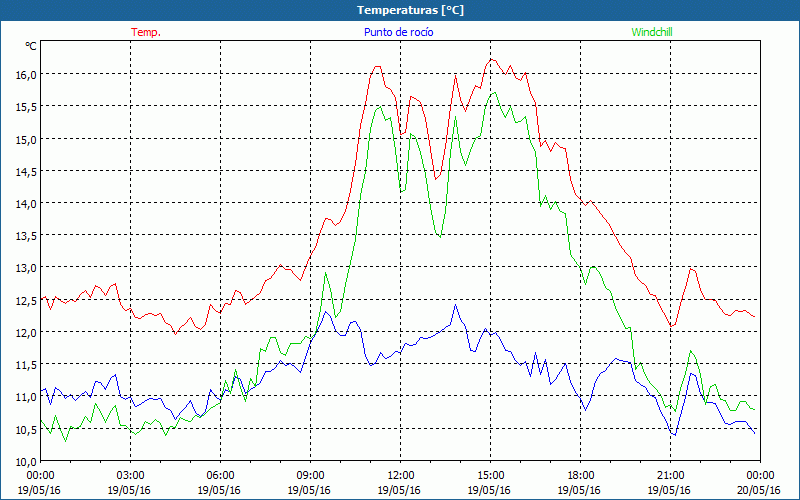Click the '12:00' time axis label
Image resolution: width=800 pixels, height=500 pixels.
(401, 476)
